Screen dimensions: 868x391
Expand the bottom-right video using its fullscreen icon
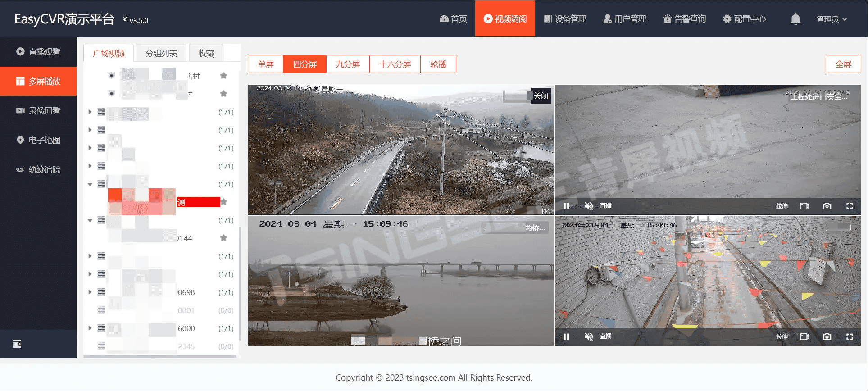(850, 336)
